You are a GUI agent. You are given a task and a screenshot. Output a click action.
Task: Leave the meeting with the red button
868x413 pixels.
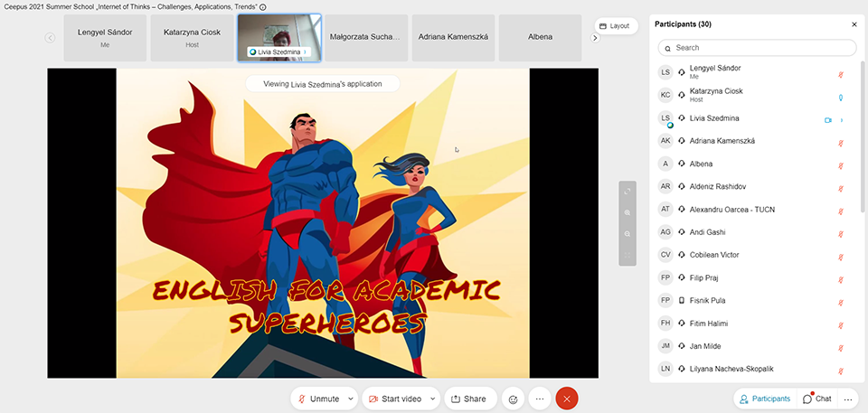coord(567,399)
